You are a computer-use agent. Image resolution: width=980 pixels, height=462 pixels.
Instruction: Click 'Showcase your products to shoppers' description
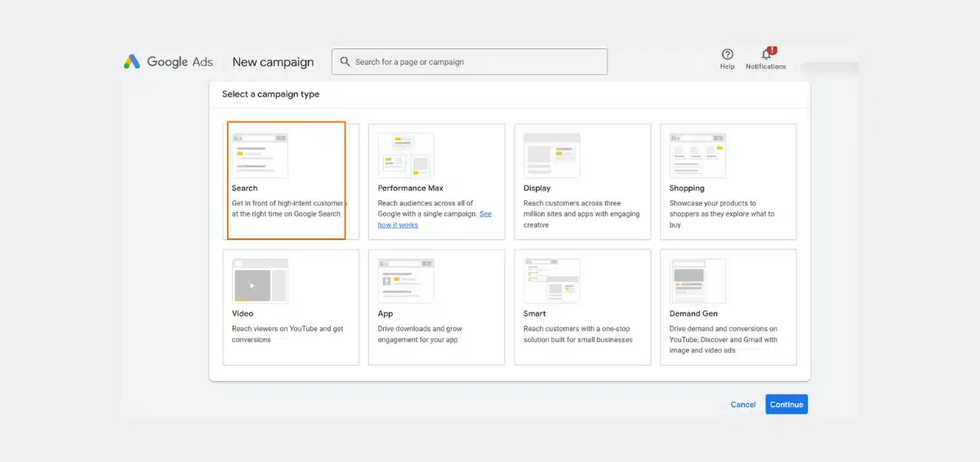pyautogui.click(x=722, y=214)
